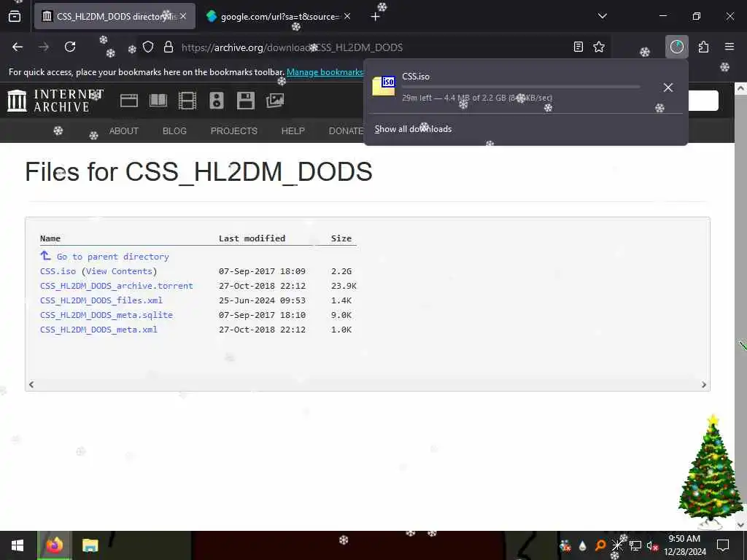The image size is (747, 560).
Task: Click muted volume tray icon
Action: pos(652,545)
